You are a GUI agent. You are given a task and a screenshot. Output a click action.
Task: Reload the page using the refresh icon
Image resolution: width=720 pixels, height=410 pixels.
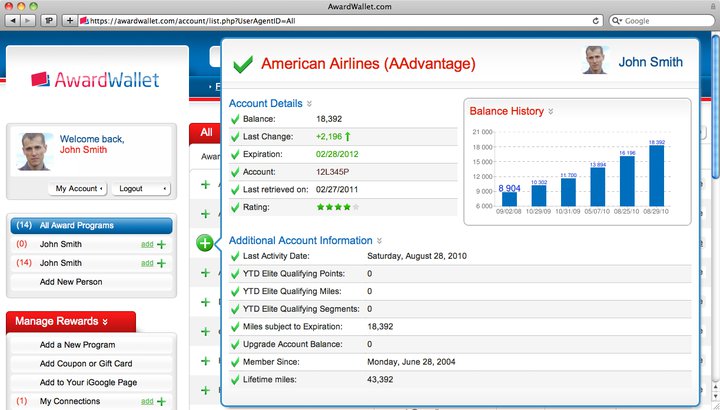point(596,20)
